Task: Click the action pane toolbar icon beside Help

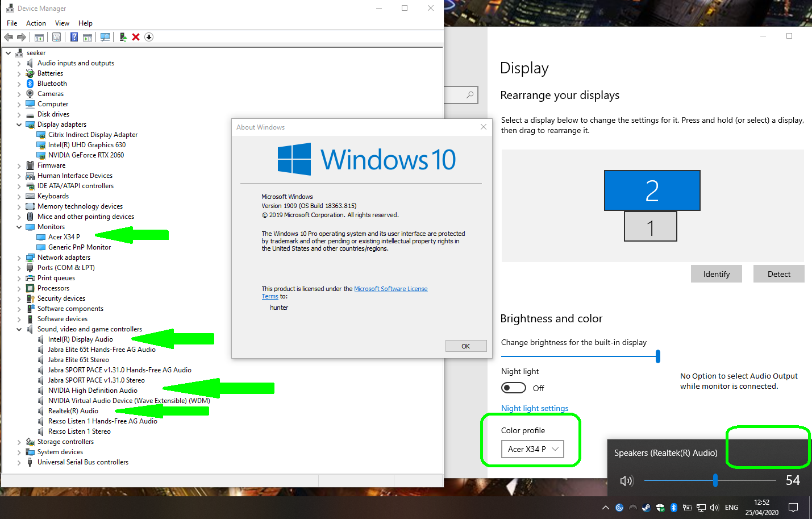Action: (88, 37)
